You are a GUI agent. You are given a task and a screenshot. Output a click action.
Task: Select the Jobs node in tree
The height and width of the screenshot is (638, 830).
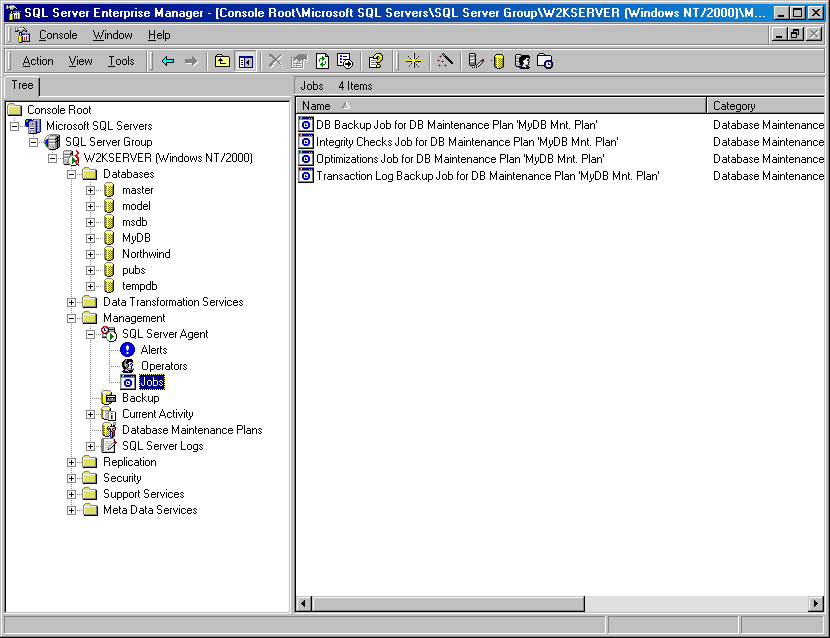coord(152,382)
